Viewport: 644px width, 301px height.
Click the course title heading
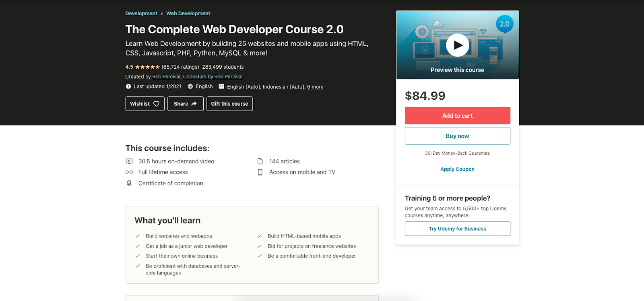(234, 29)
